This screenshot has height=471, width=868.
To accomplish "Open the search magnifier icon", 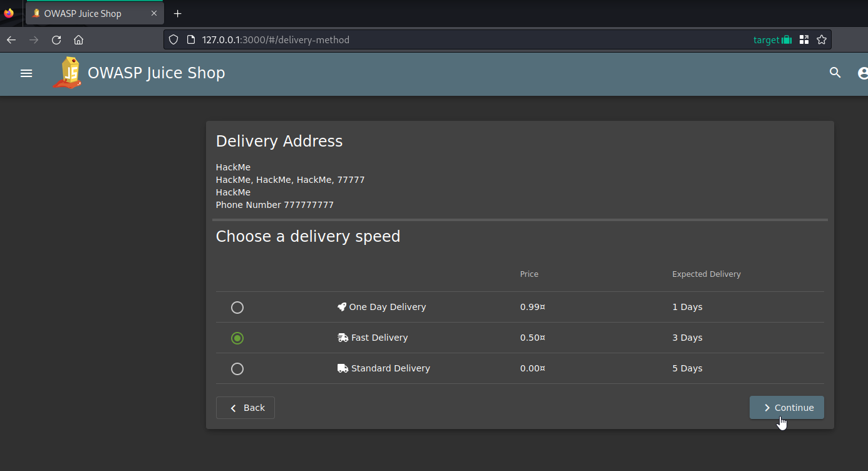I will click(x=835, y=73).
